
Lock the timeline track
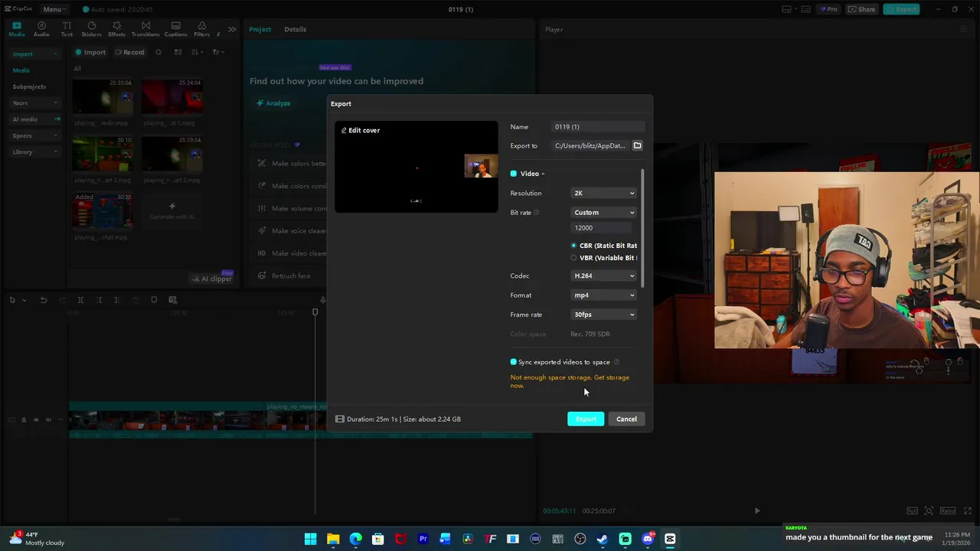(x=24, y=419)
